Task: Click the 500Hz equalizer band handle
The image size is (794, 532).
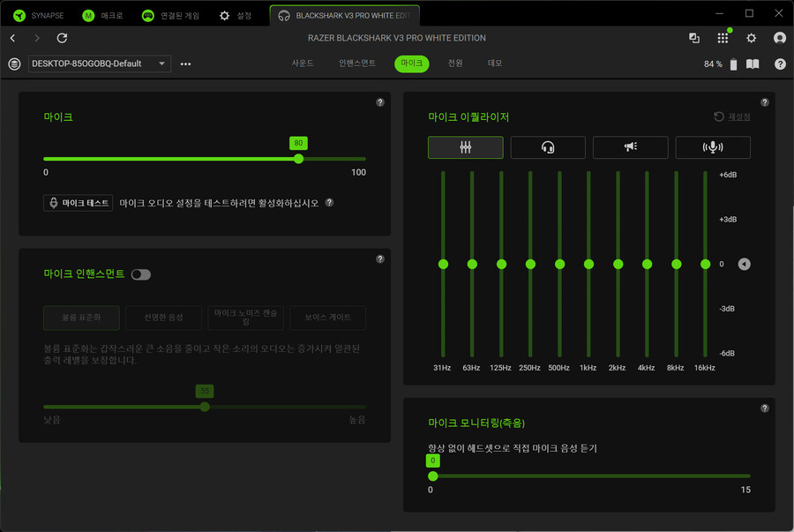Action: [559, 264]
